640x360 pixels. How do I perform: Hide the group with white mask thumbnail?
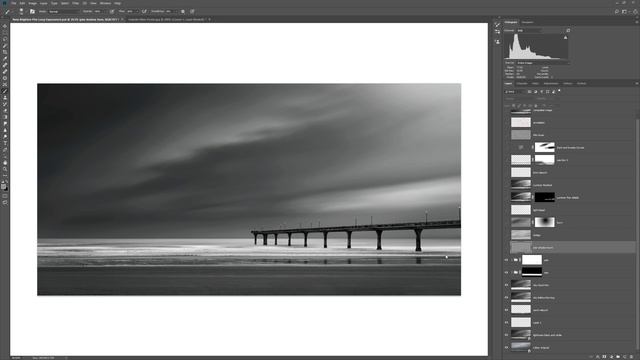tap(507, 260)
